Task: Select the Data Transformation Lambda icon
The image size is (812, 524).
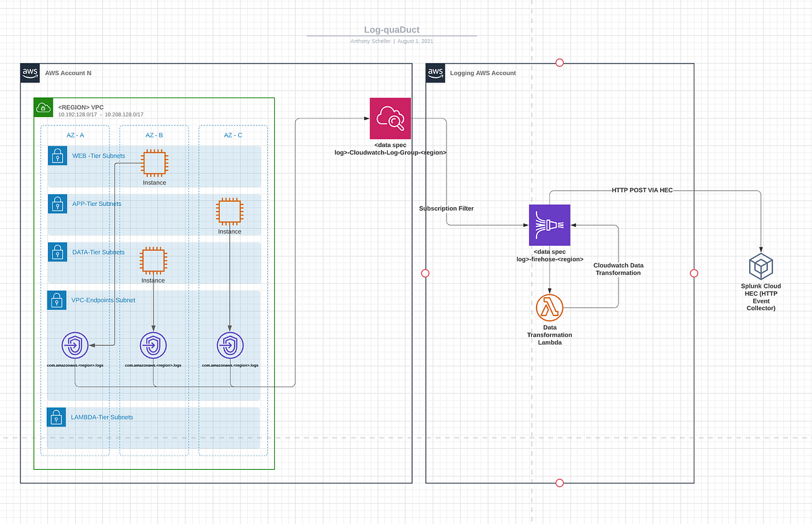Action: click(549, 307)
